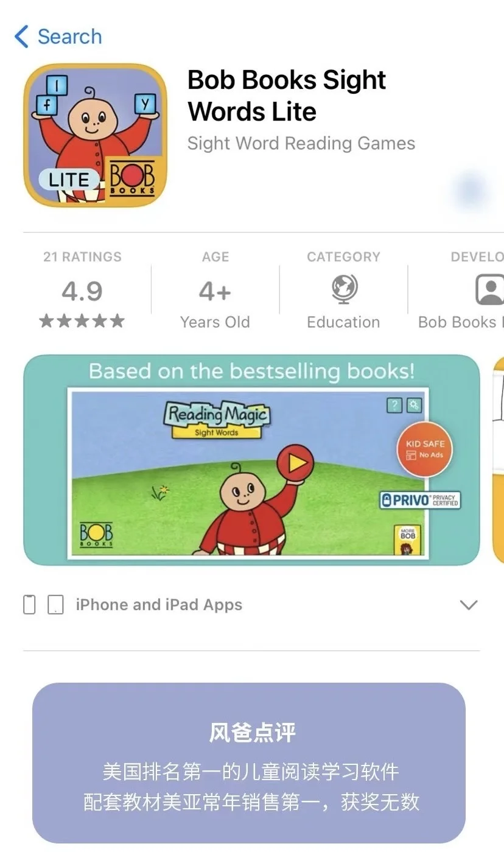Tap the blurred blue download button
The height and width of the screenshot is (852, 504).
coord(472,191)
